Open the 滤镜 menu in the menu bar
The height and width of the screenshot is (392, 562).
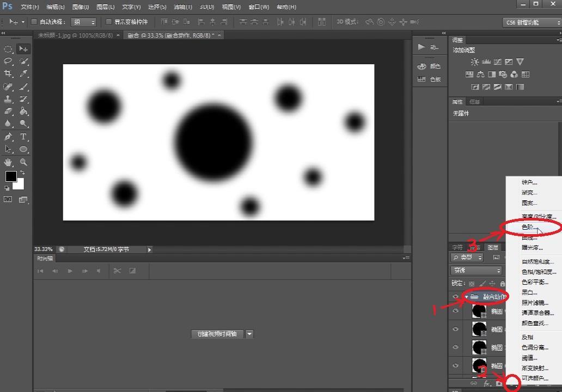pos(182,7)
